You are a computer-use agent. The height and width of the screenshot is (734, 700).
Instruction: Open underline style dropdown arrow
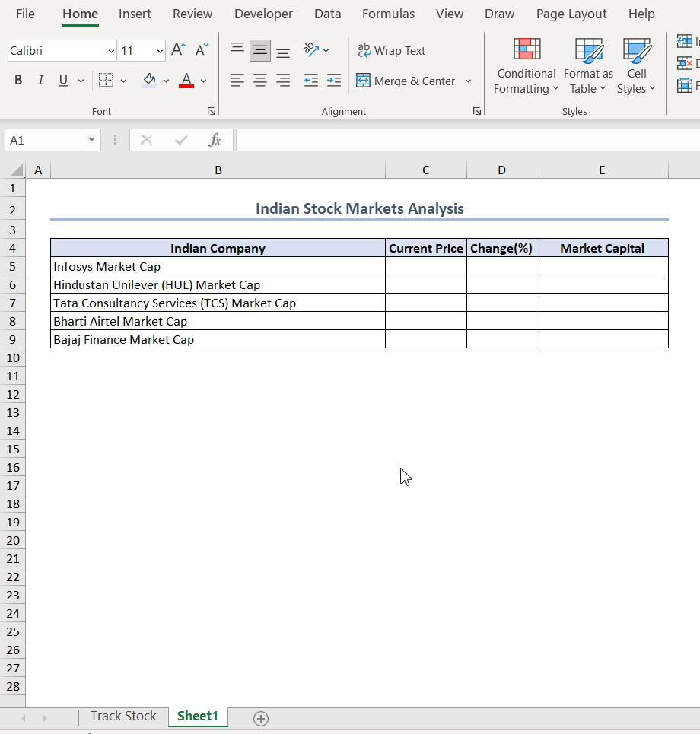click(x=81, y=81)
